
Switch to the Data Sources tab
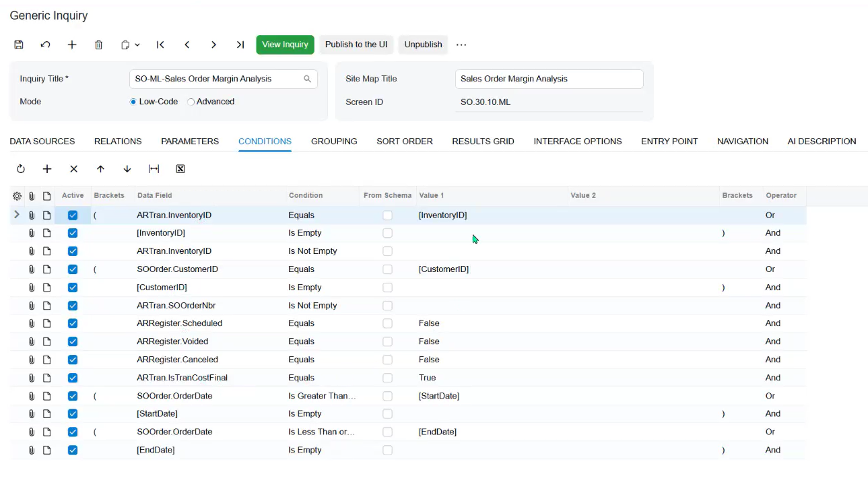coord(42,141)
